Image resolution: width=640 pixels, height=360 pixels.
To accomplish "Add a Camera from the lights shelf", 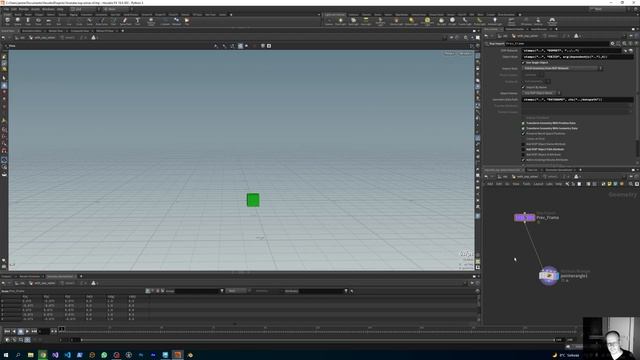I will [x=329, y=21].
